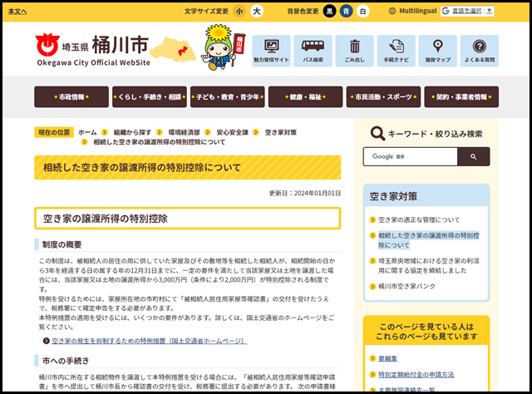
Task: Switch background color to 黒
Action: pyautogui.click(x=329, y=12)
